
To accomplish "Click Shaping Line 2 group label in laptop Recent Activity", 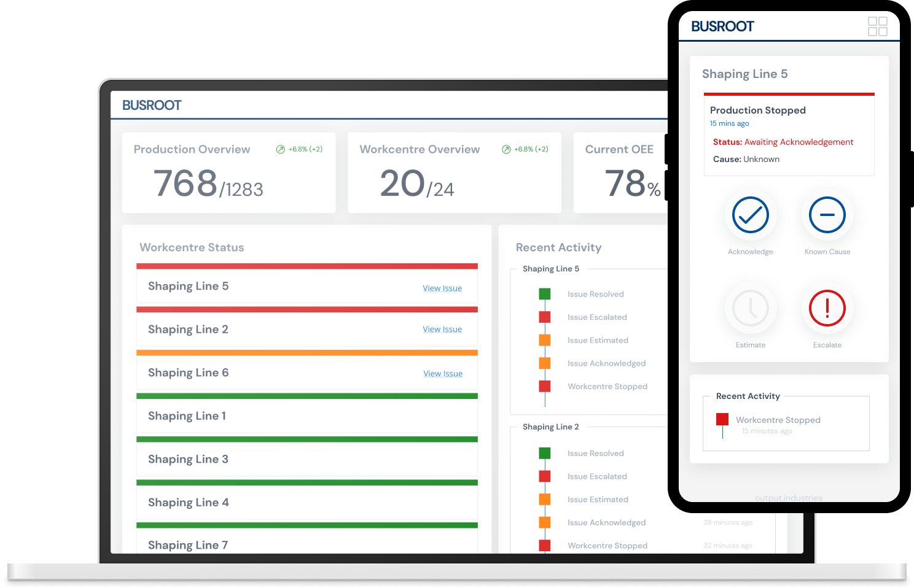I will click(x=551, y=427).
